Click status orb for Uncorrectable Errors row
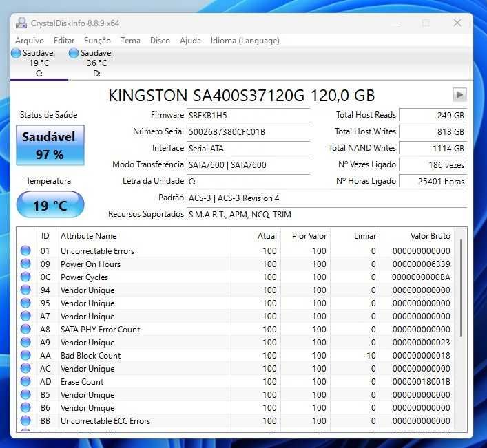The height and width of the screenshot is (448, 487). pos(25,250)
